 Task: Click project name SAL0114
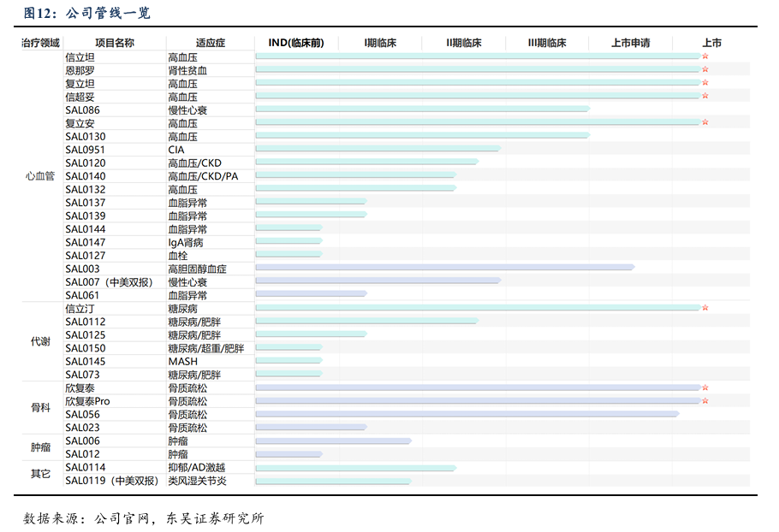[86, 467]
